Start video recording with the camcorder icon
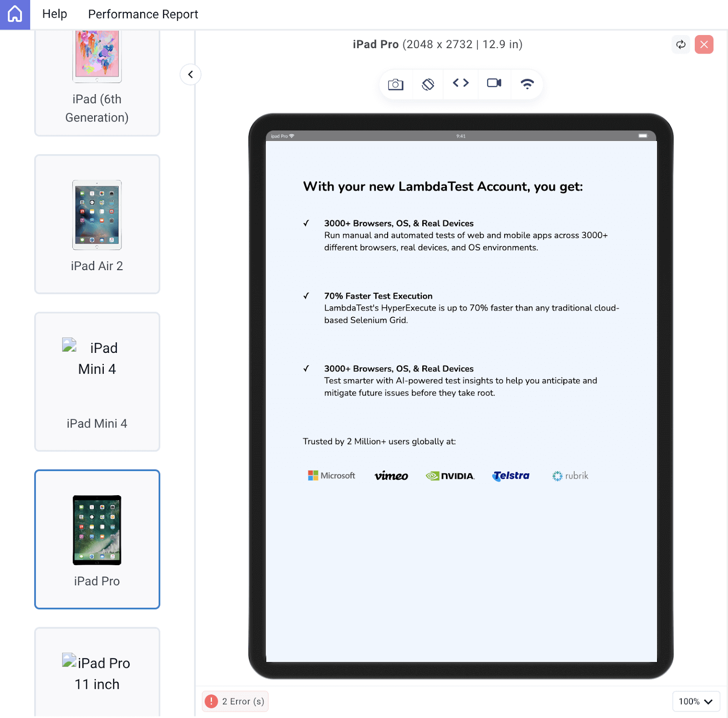Screen dimensions: 728x718 pos(494,83)
